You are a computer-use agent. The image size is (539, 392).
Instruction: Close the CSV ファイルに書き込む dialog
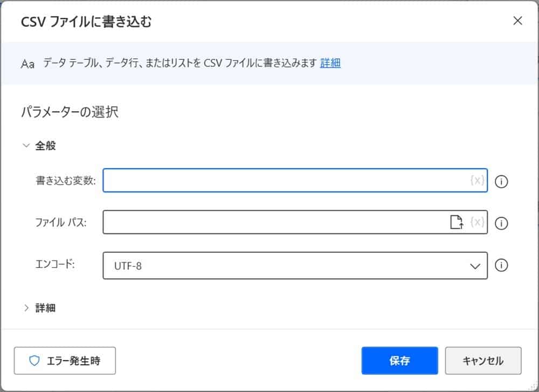point(517,20)
